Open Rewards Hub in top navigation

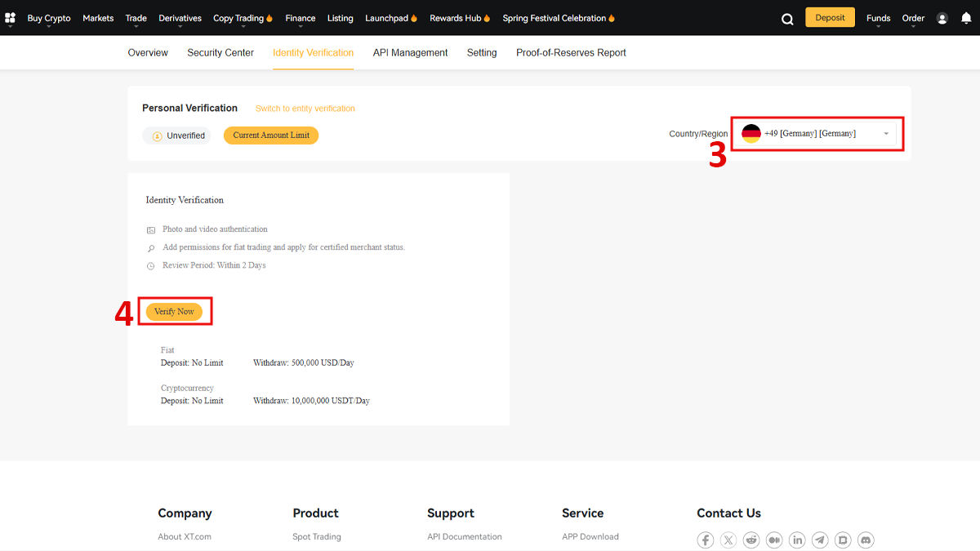(460, 18)
